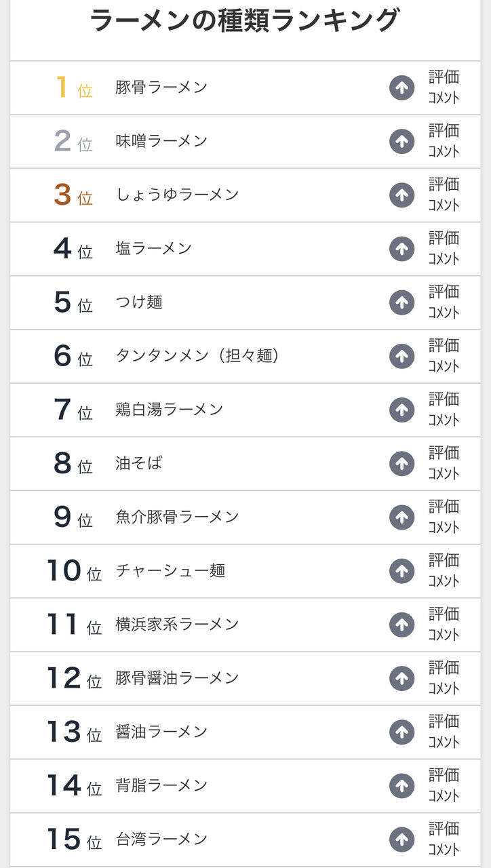Viewport: 491px width, 868px height.
Task: Click the upvote arrow for 背脂ラーメン
Action: 401,786
